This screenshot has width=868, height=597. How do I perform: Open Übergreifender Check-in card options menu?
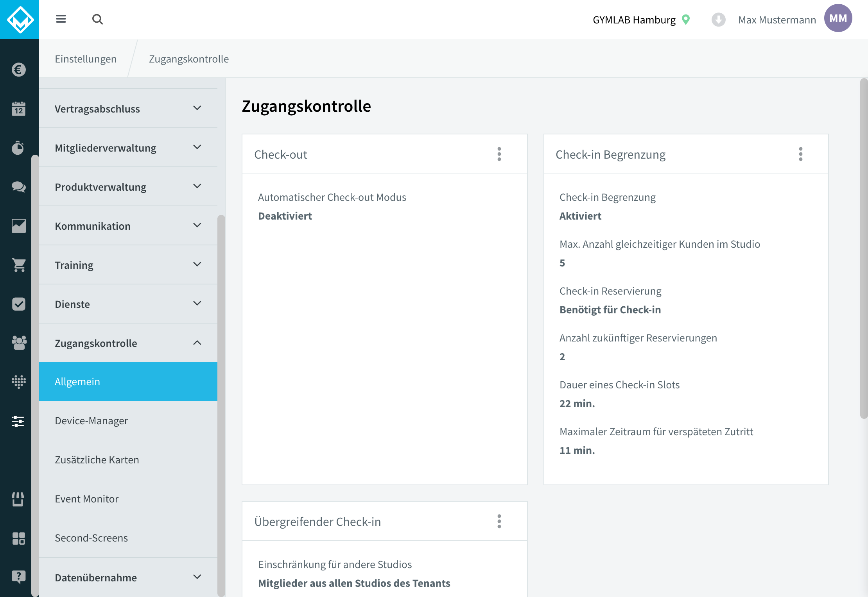coord(499,521)
